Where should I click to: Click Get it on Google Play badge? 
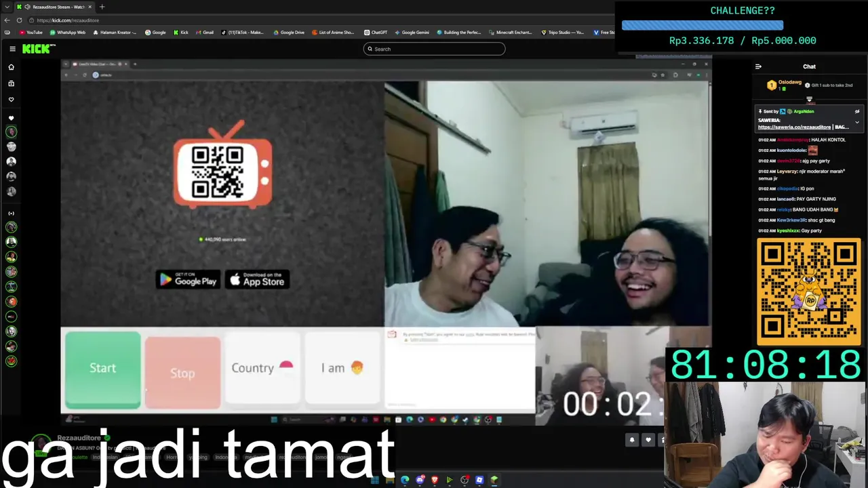coord(188,280)
